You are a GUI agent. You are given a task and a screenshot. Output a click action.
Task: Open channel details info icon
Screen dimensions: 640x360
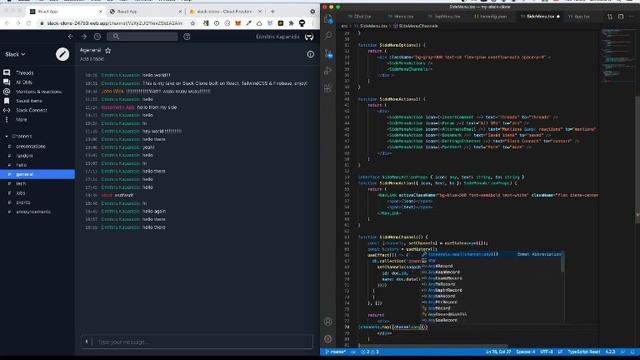click(x=310, y=54)
